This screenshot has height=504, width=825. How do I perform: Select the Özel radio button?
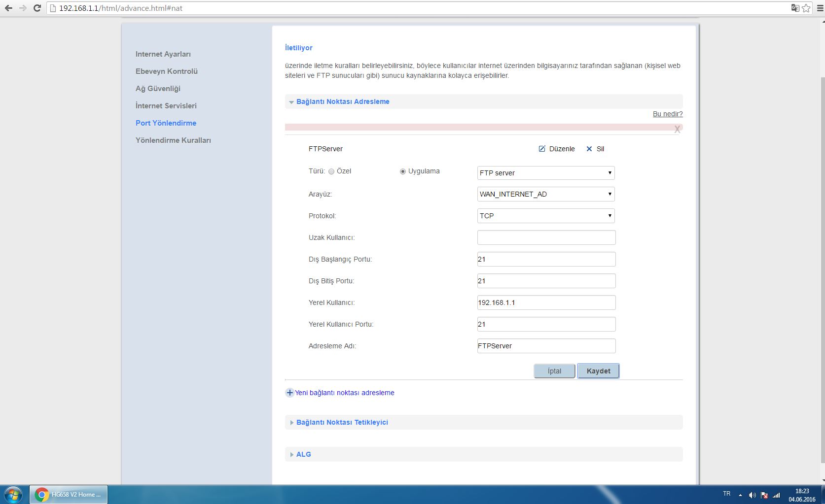point(331,171)
